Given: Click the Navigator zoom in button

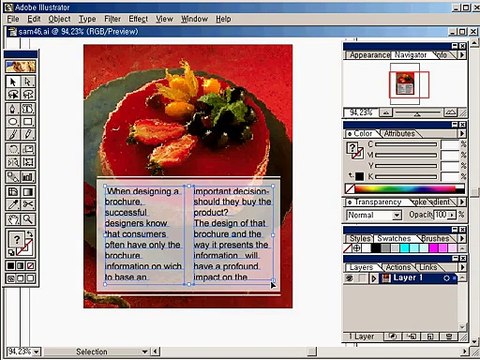Looking at the screenshot, I should coord(450,112).
